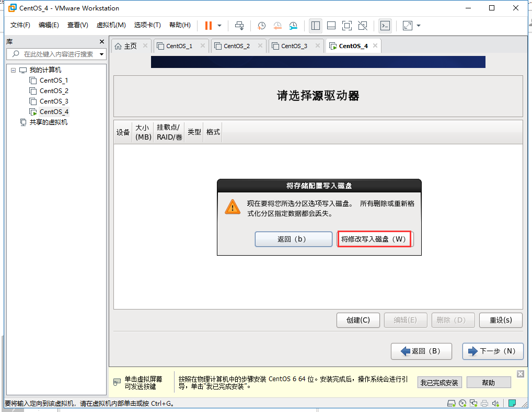Click the sound card status icon
The width and height of the screenshot is (532, 412).
(x=495, y=403)
